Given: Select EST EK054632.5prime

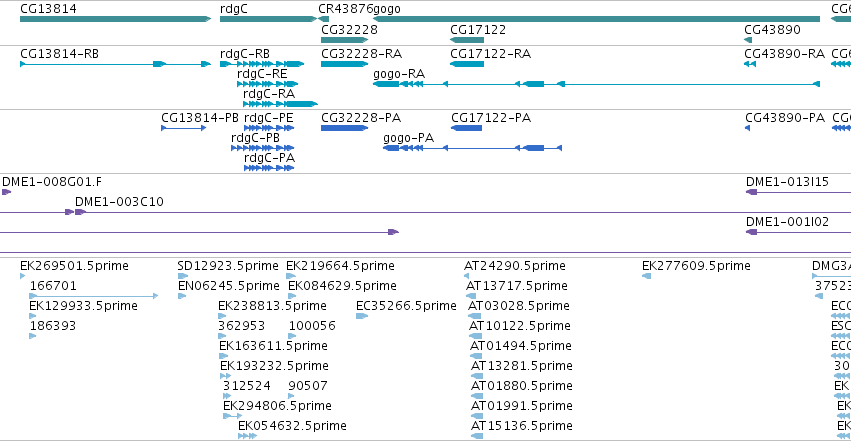Looking at the screenshot, I should 247,436.
